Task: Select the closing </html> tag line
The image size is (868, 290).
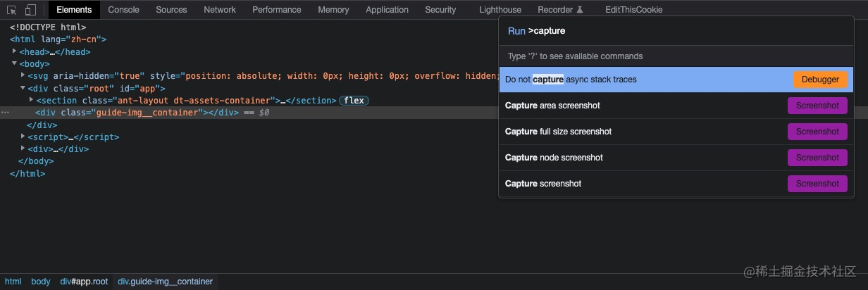Action: (x=27, y=173)
